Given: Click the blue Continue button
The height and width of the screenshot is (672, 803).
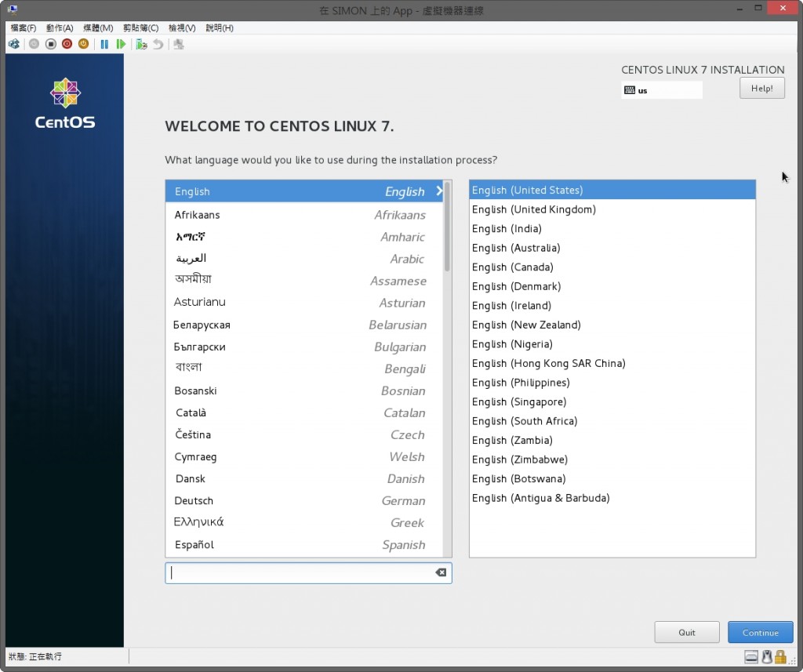Looking at the screenshot, I should click(x=761, y=633).
